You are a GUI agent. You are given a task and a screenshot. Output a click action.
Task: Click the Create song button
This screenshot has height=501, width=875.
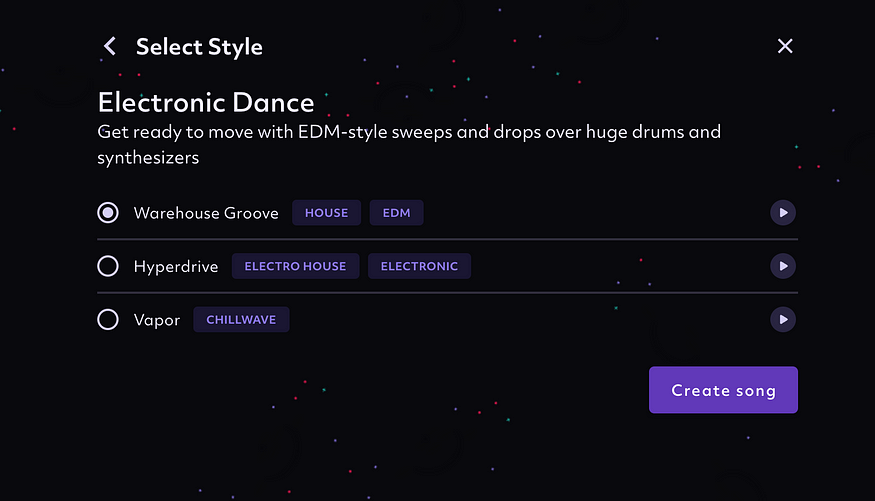coord(723,390)
